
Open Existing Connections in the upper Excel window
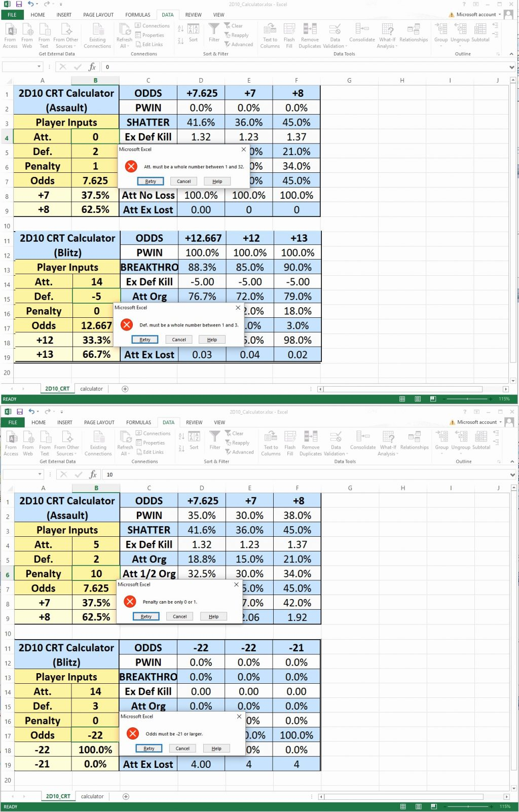pyautogui.click(x=97, y=35)
